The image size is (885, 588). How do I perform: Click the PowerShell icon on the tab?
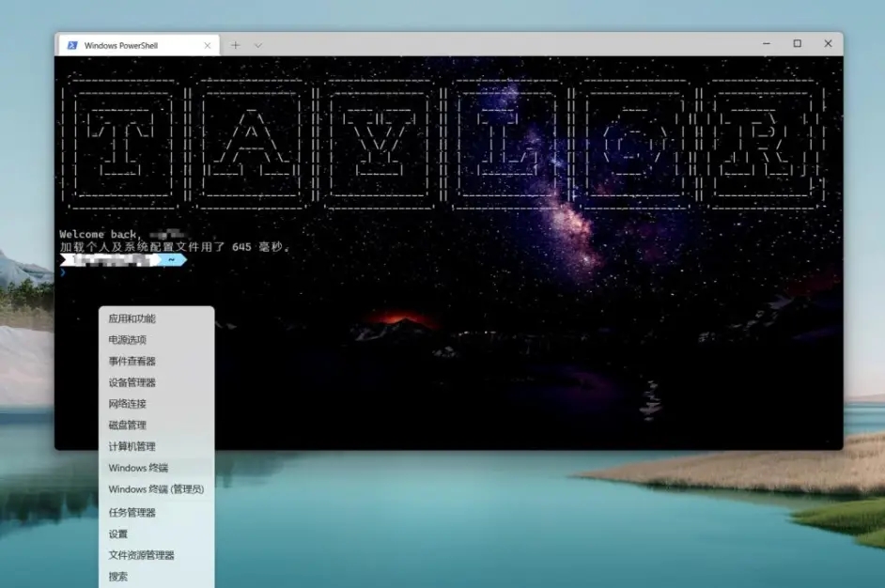click(70, 43)
